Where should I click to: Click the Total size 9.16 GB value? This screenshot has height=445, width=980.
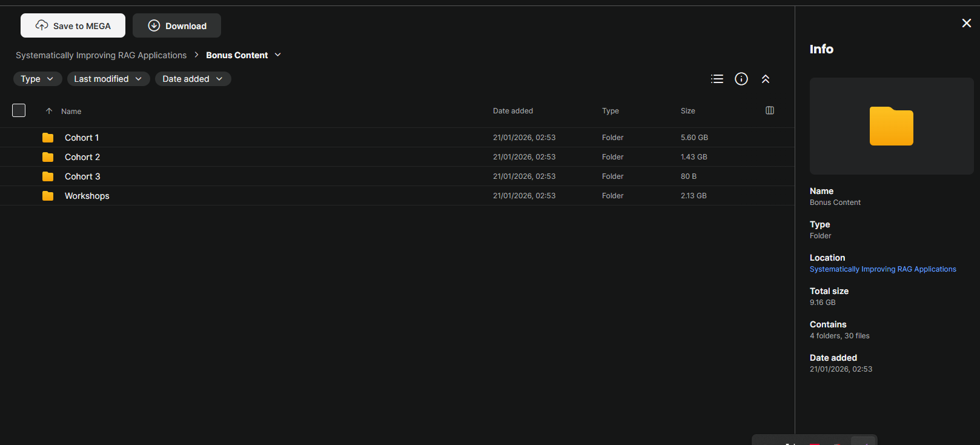tap(823, 303)
